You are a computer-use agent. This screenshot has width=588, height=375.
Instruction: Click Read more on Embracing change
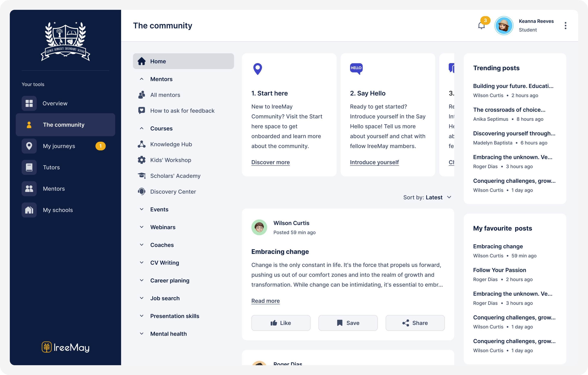click(x=265, y=301)
